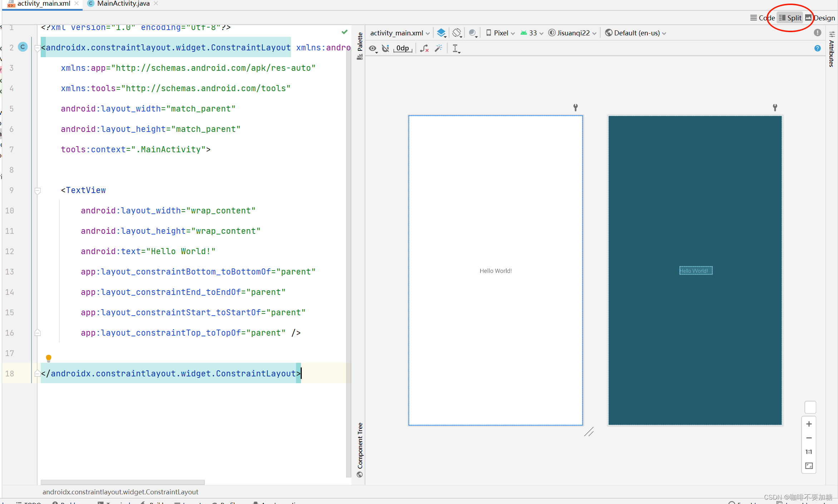
Task: Click the code editor horizontal scrollbar
Action: click(122, 482)
